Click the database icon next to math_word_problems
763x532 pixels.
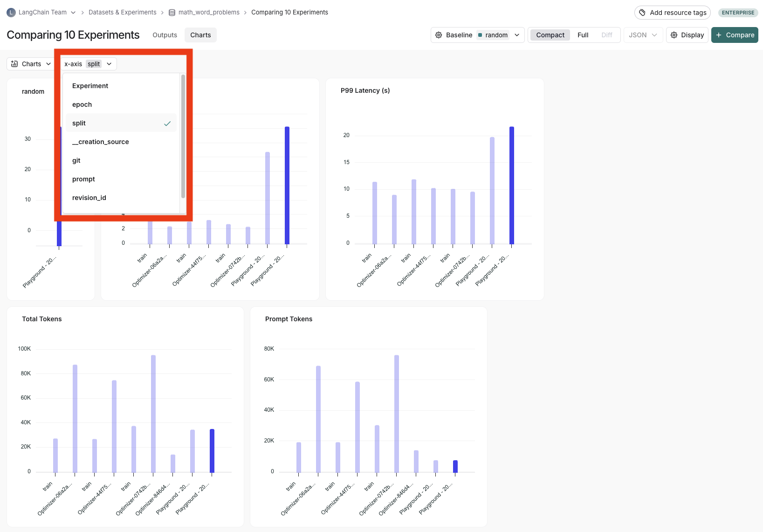[x=171, y=12]
